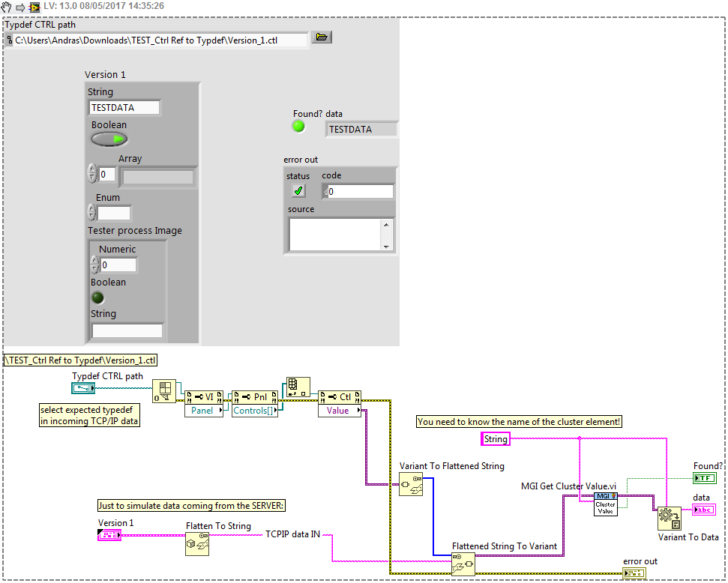Open the Enum selector in Version 1
This screenshot has width=728, height=583.
click(113, 213)
